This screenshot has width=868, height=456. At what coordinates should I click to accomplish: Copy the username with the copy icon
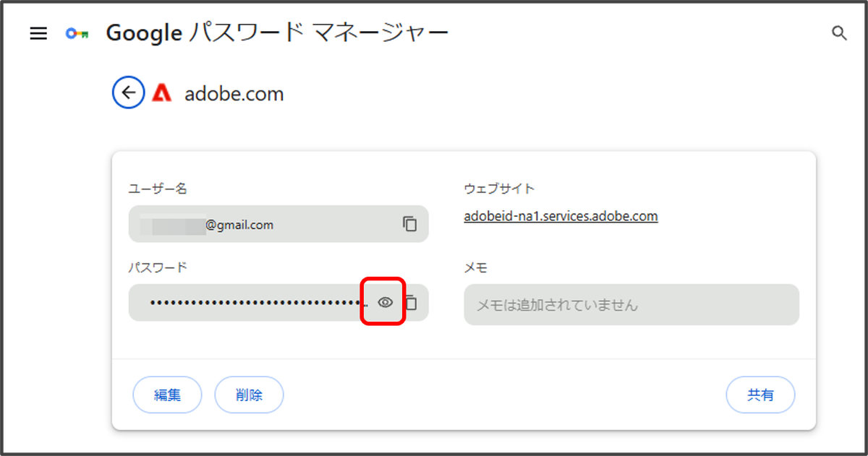coord(410,224)
